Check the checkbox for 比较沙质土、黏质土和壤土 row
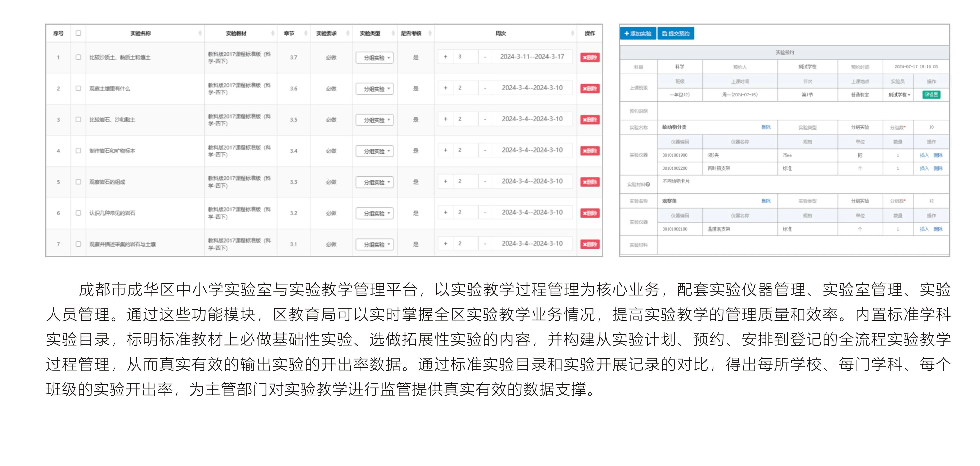Screen dimensions: 980x466 point(78,57)
